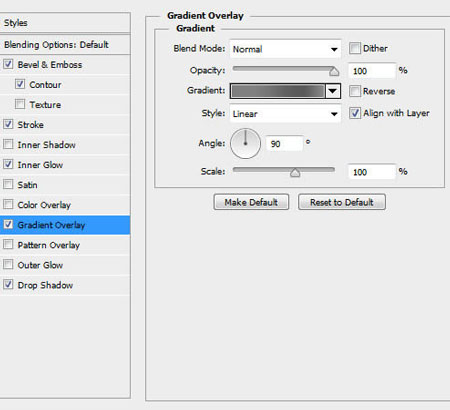Uncheck the Contour checkbox
Image resolution: width=450 pixels, height=410 pixels.
[x=20, y=84]
